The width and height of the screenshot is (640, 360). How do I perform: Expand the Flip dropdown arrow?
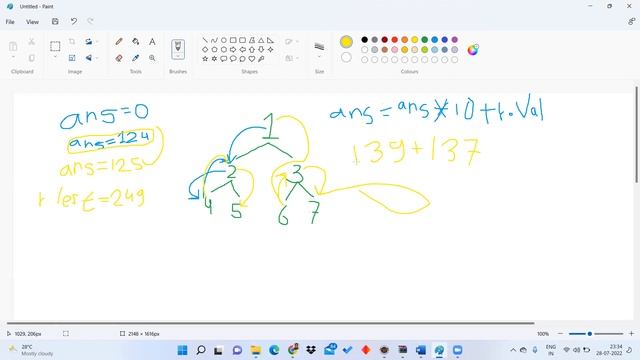coord(96,58)
